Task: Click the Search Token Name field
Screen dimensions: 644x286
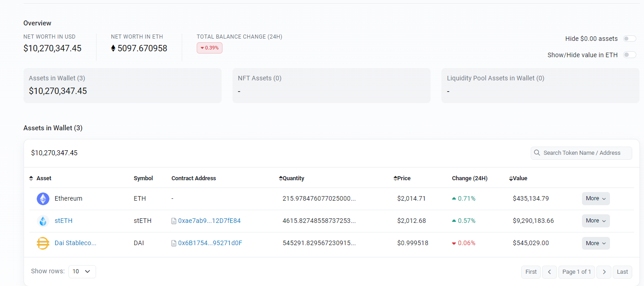Action: [585, 153]
